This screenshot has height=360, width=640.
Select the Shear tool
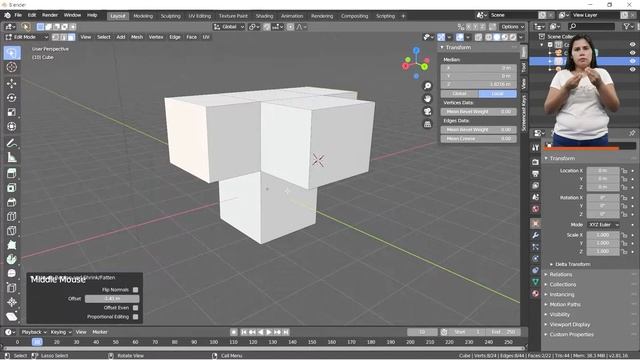tap(12, 316)
